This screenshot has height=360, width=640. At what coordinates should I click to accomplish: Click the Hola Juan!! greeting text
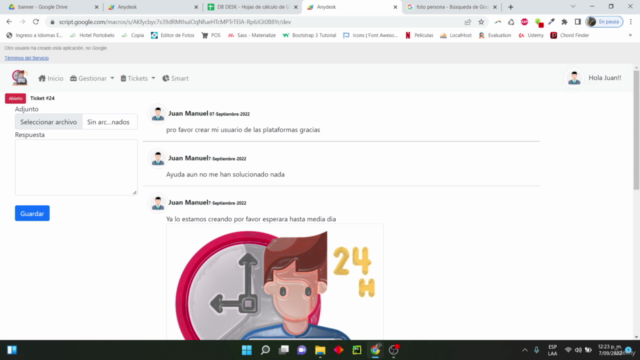coord(604,78)
